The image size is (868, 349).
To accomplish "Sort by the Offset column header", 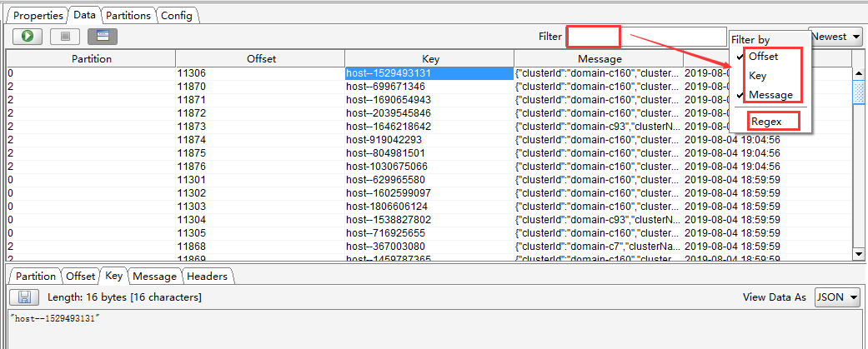I will point(261,59).
